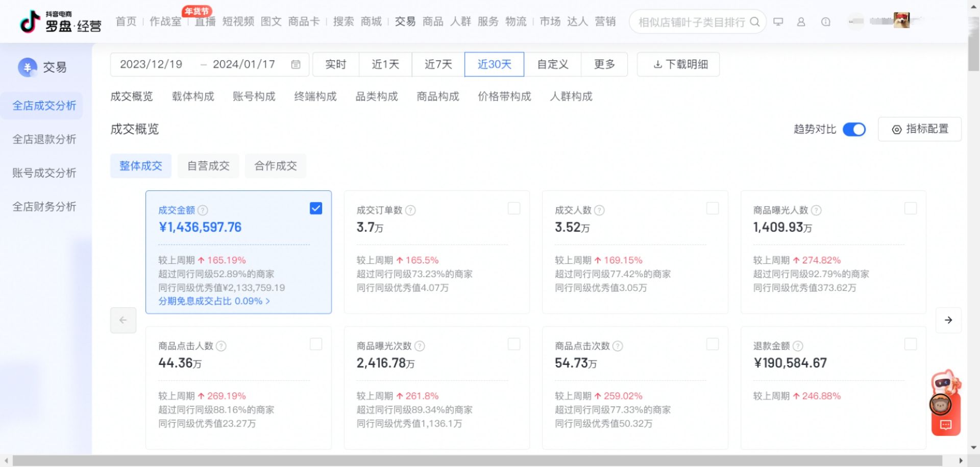
Task: Click help icon beside 成交金额
Action: [x=203, y=210]
